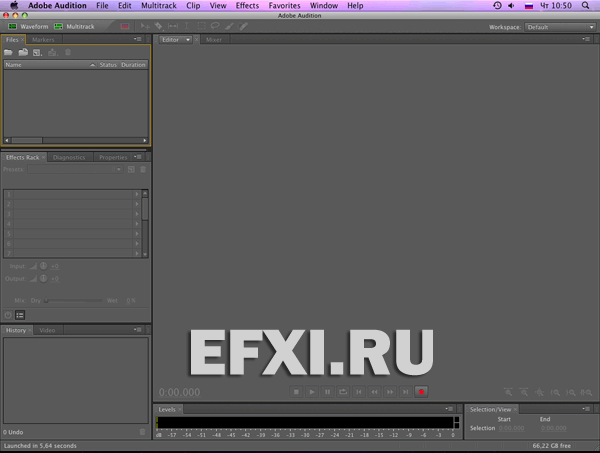The height and width of the screenshot is (453, 600).
Task: Click the Dry/Wet Mix slider
Action: pyautogui.click(x=73, y=300)
